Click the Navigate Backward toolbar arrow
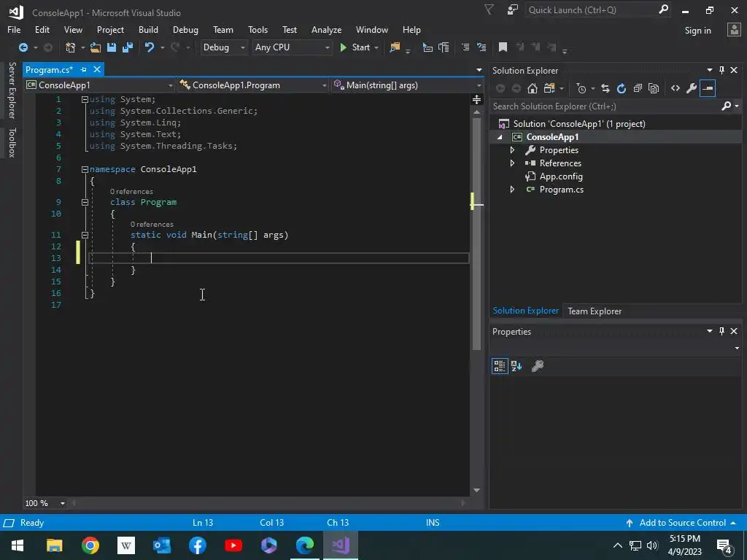 23,47
